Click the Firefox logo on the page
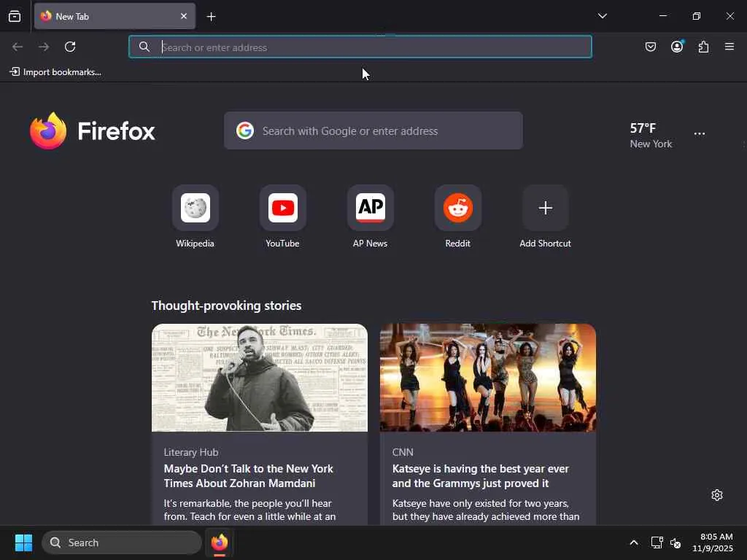 [93, 131]
